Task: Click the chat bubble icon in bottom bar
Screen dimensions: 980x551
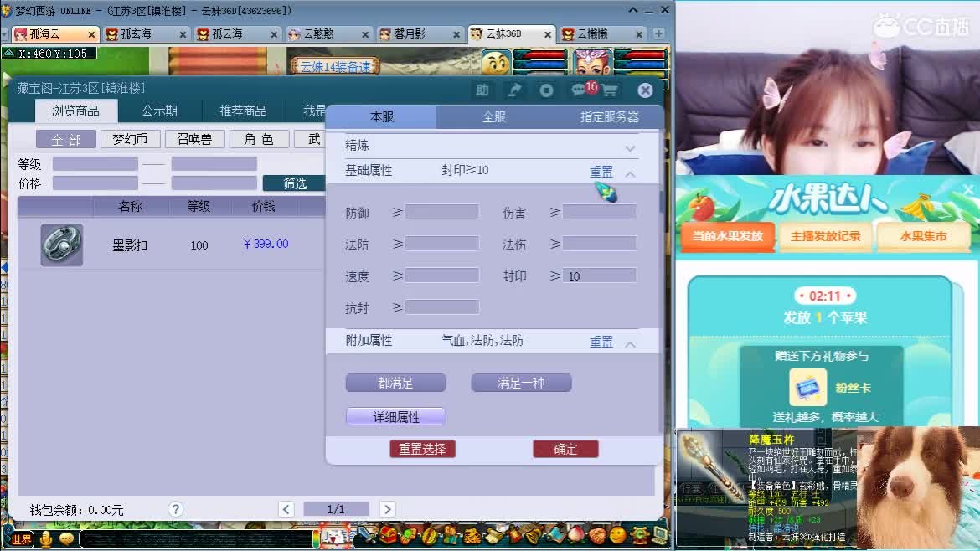Action: point(66,538)
